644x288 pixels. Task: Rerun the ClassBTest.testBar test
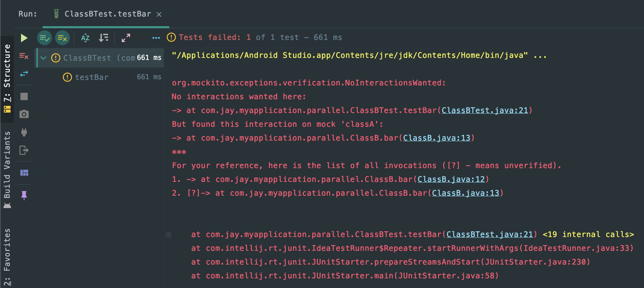[24, 38]
